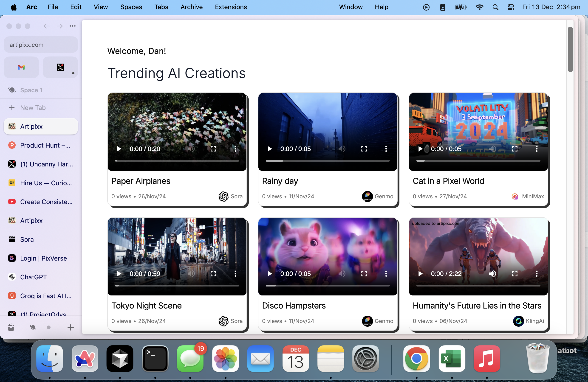The height and width of the screenshot is (382, 588).
Task: Open Control Centre in menu bar
Action: pos(511,7)
